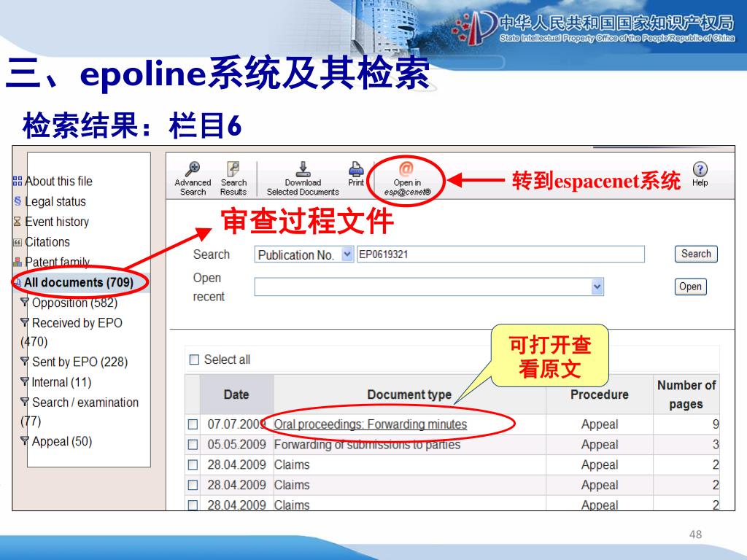Click the Legal status icon
Image resolution: width=747 pixels, height=560 pixels.
pos(18,201)
